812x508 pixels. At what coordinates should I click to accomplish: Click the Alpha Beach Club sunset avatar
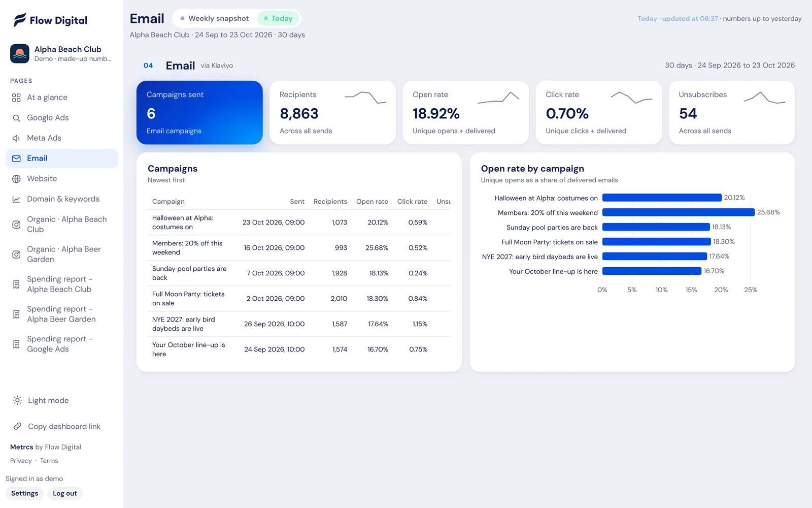coord(20,53)
